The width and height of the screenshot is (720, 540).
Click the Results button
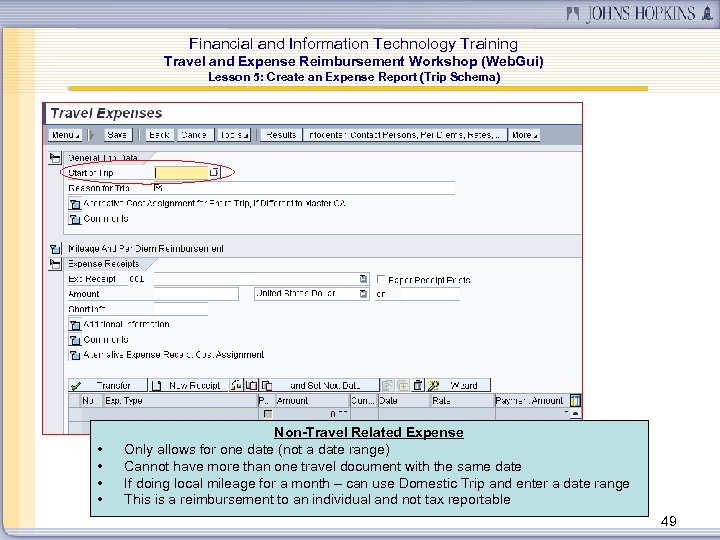(x=281, y=135)
